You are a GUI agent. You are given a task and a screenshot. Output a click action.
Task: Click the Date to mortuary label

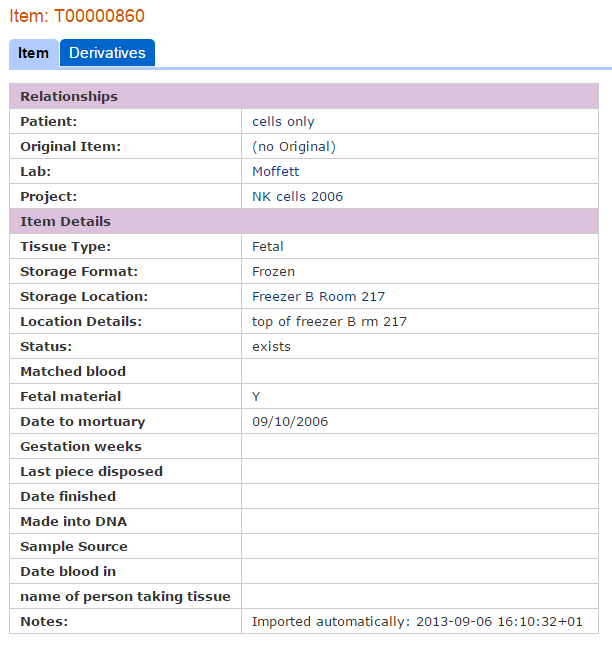coord(83,422)
